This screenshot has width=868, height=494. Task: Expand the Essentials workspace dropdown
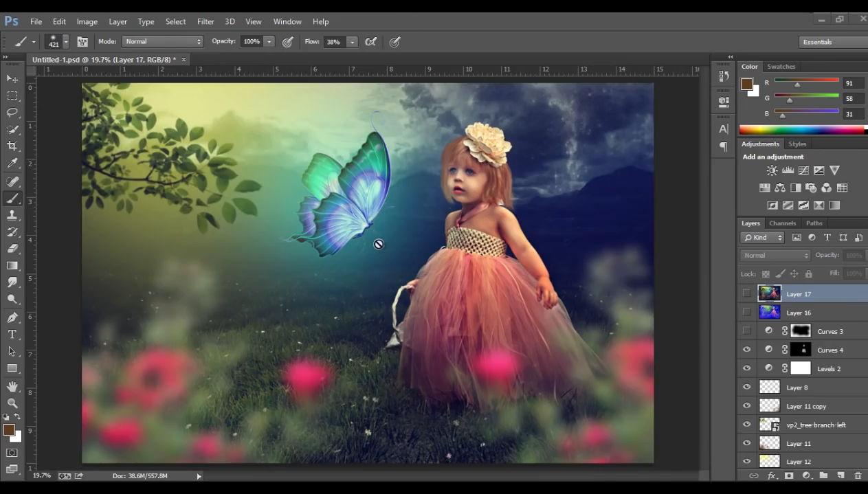point(833,42)
